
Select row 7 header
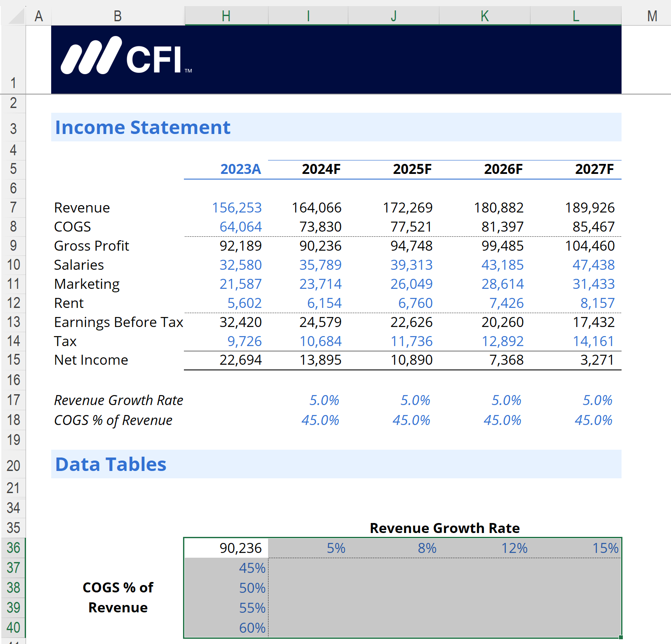13,208
